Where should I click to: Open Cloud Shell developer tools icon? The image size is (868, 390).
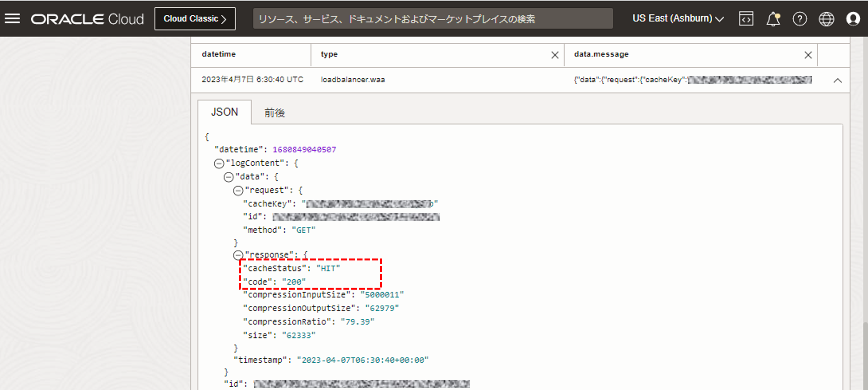pyautogui.click(x=746, y=19)
